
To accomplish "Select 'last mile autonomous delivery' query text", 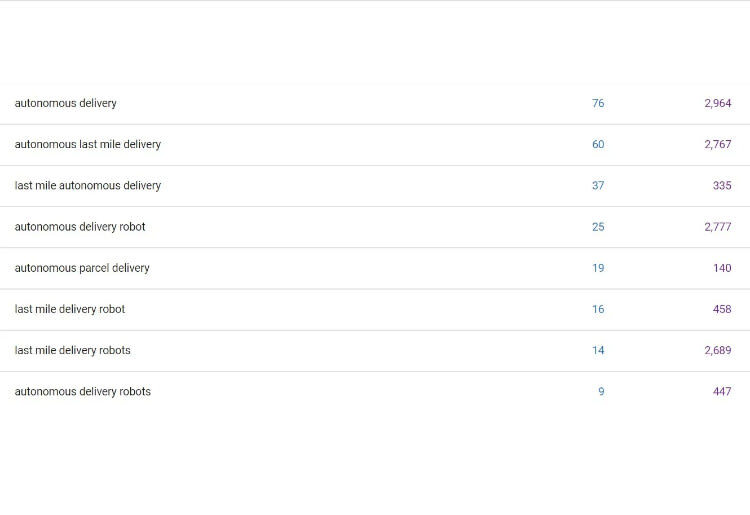I will 88,186.
